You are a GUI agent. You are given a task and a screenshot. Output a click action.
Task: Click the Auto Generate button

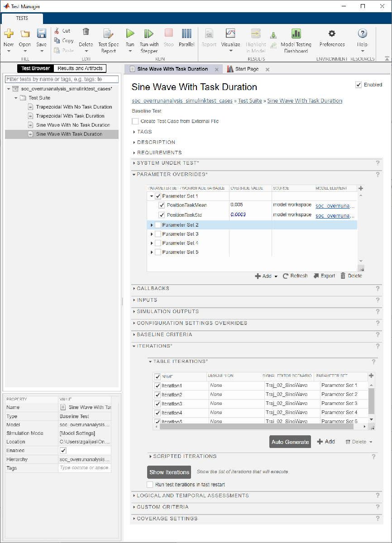click(290, 442)
